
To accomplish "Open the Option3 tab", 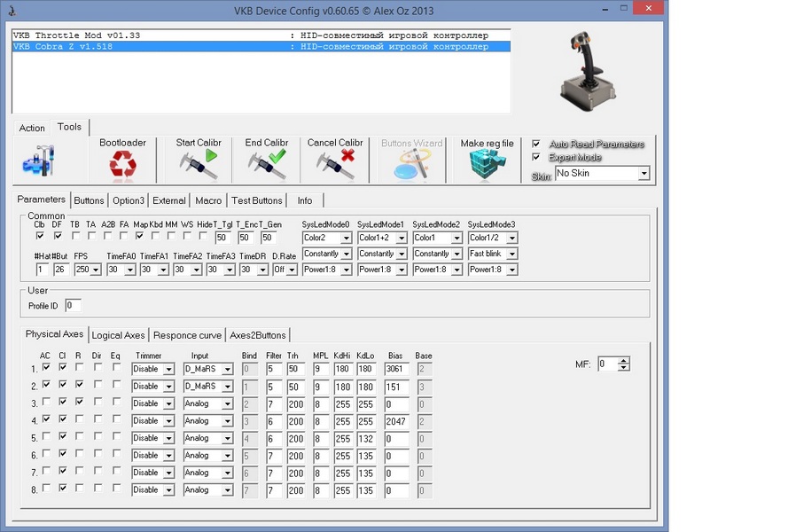I will (x=129, y=200).
